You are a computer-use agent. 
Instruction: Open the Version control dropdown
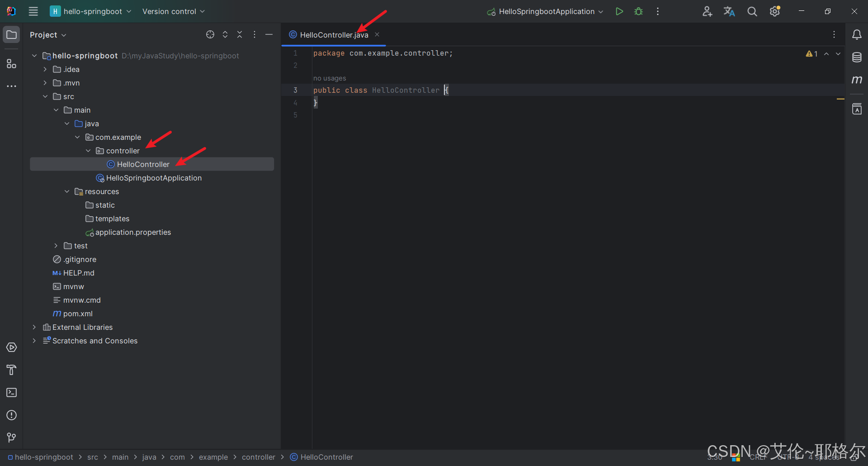point(174,11)
